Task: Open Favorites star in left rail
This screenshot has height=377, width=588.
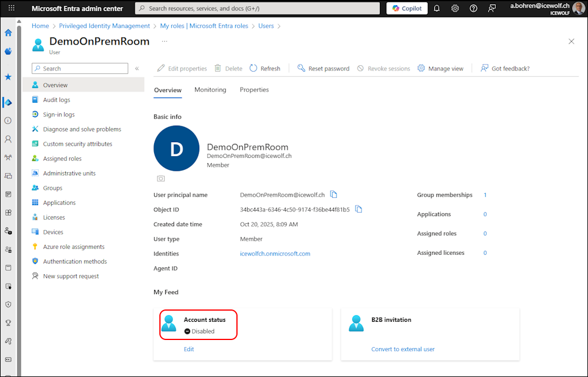Action: (8, 77)
